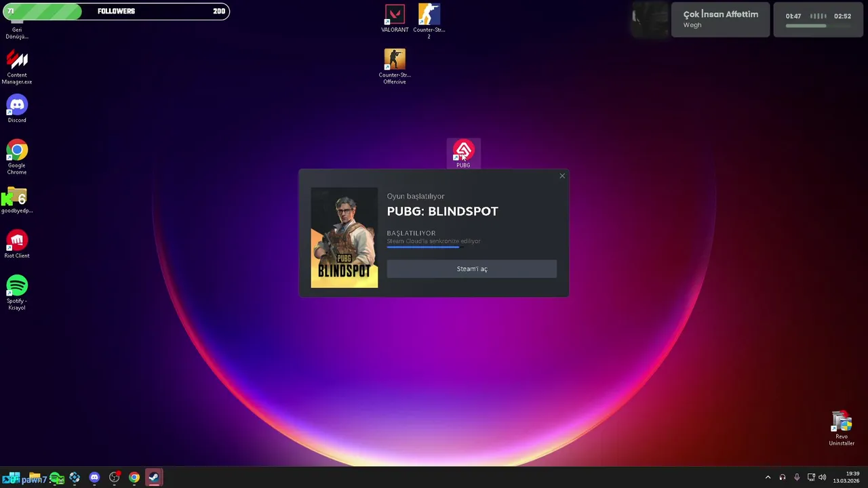The image size is (868, 488).
Task: Switch to Spotify in the taskbar
Action: click(56, 477)
